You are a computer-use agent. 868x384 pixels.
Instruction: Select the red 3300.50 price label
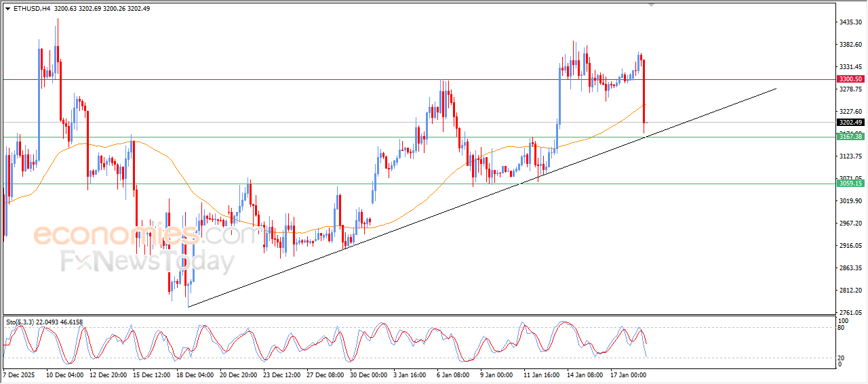pyautogui.click(x=850, y=79)
